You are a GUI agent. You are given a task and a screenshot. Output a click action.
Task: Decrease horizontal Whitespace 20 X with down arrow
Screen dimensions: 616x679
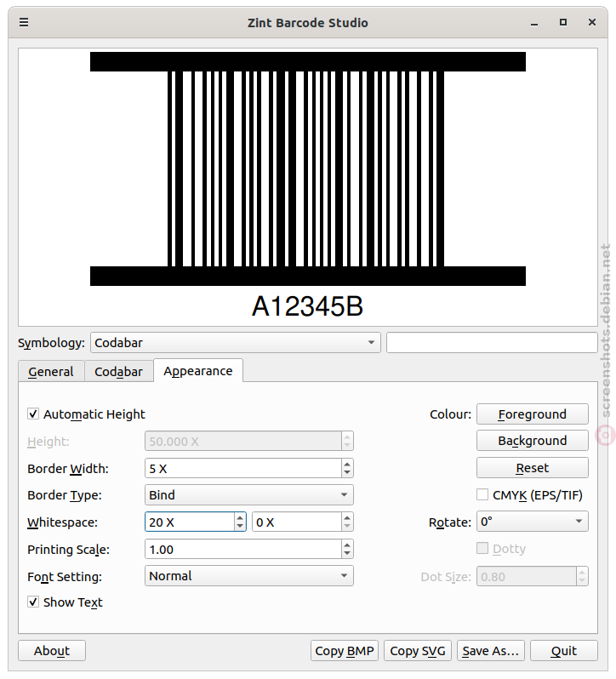point(240,527)
